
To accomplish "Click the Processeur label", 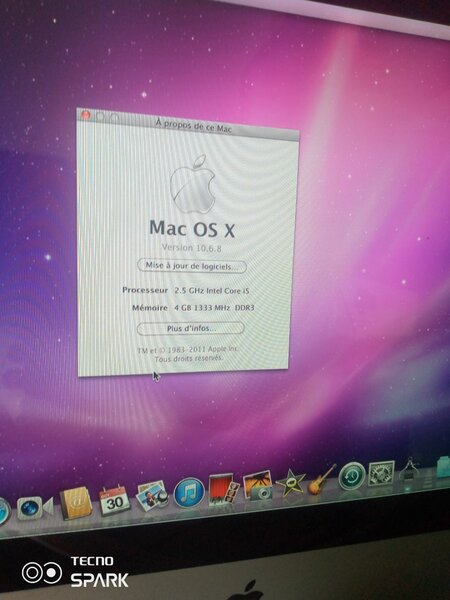I will point(145,290).
